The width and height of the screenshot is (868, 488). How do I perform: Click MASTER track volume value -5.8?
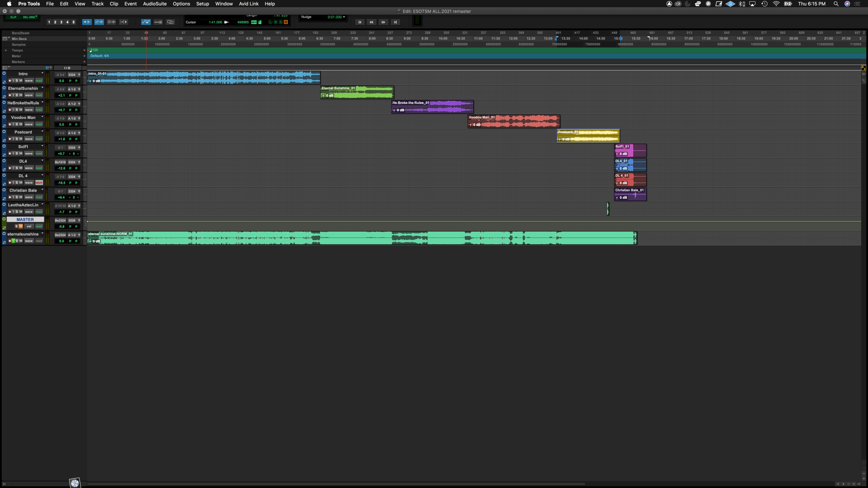click(61, 226)
